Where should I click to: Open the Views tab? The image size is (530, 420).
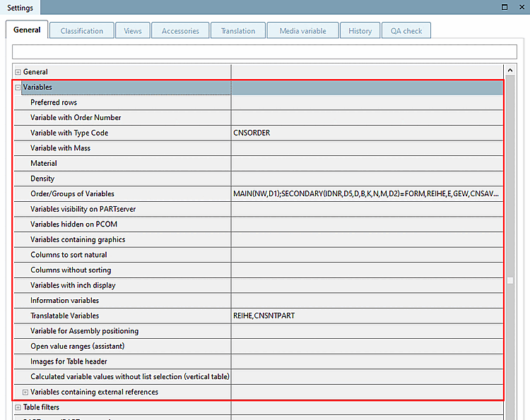133,31
